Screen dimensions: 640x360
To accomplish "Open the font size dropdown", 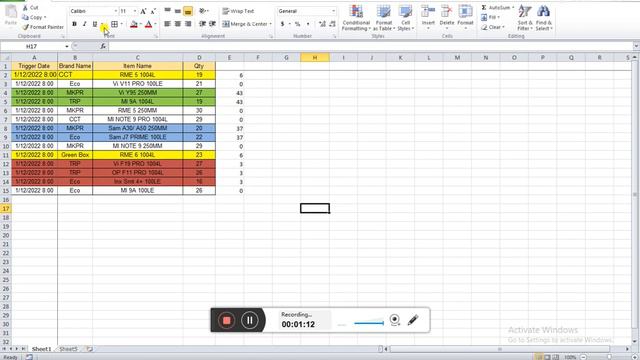I will point(135,11).
